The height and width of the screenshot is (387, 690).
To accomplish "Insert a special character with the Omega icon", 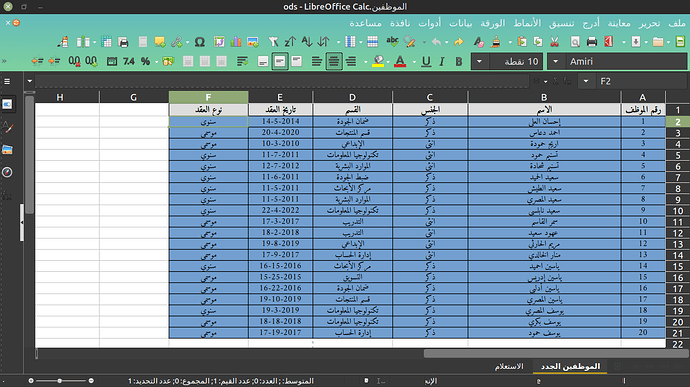I will [200, 42].
